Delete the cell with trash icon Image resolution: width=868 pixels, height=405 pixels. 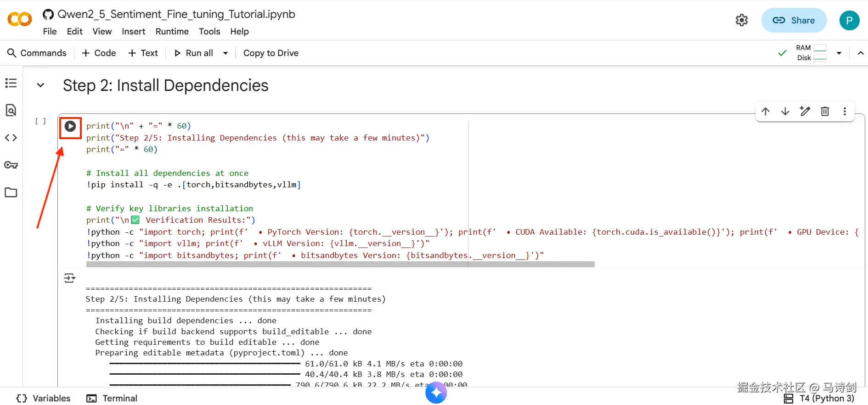[825, 112]
